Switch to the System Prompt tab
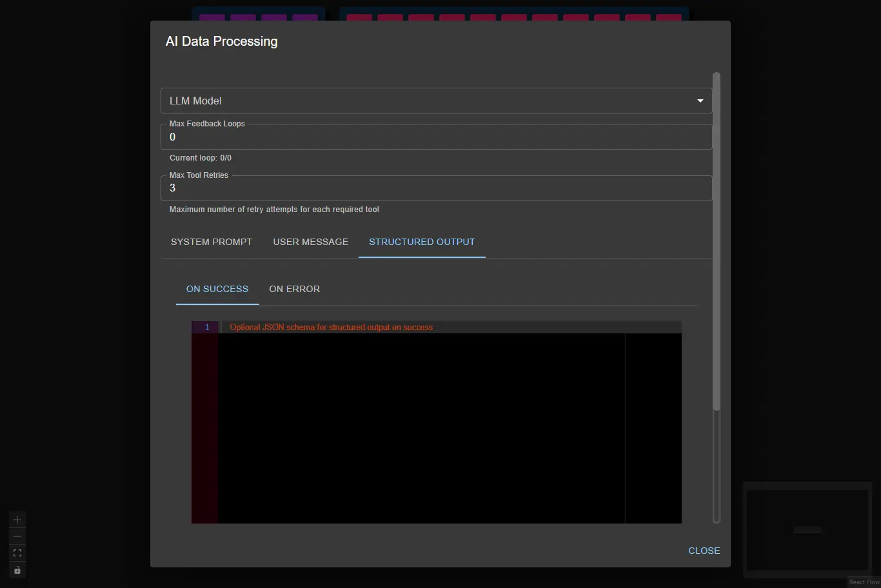Viewport: 881px width, 588px height. tap(212, 242)
